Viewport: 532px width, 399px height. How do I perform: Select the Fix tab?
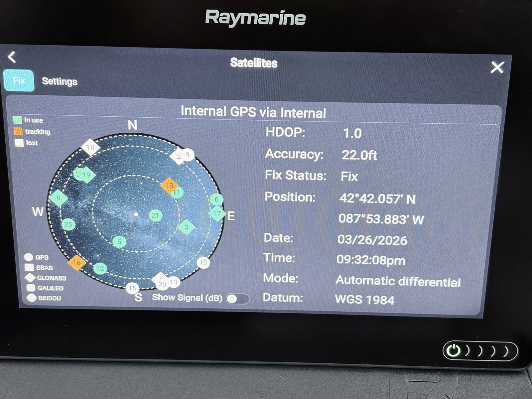pos(19,80)
